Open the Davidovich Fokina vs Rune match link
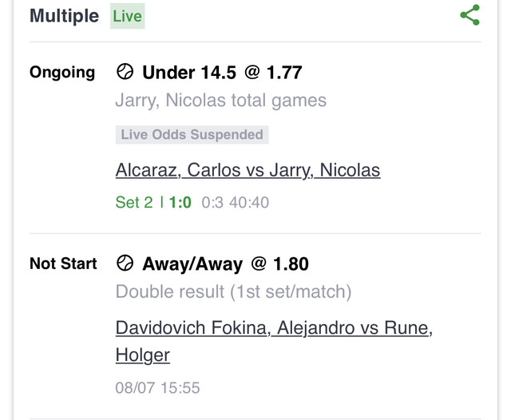 pos(274,341)
